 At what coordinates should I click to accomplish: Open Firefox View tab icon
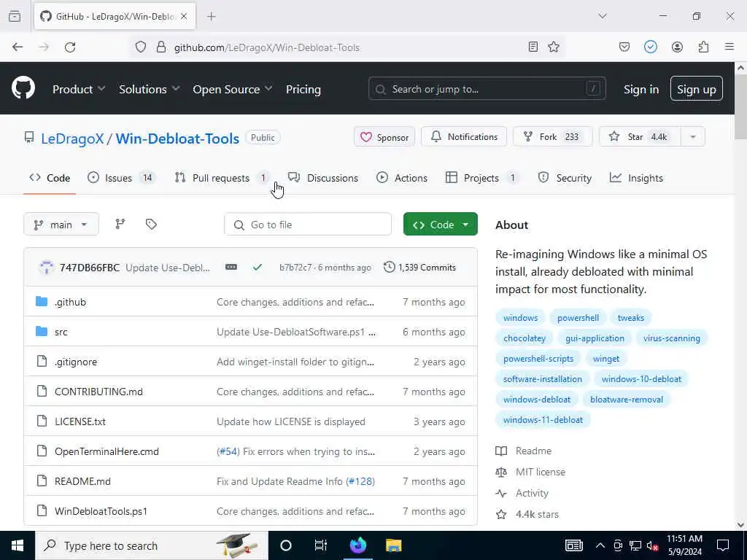[15, 16]
